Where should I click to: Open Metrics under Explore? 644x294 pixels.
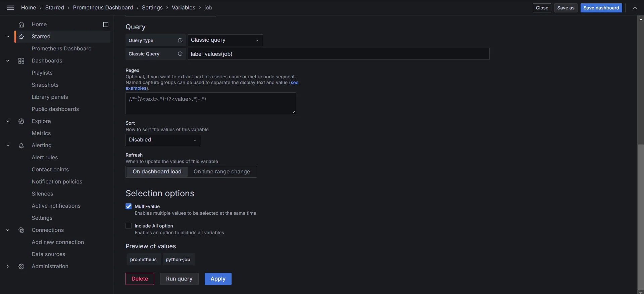coord(41,133)
